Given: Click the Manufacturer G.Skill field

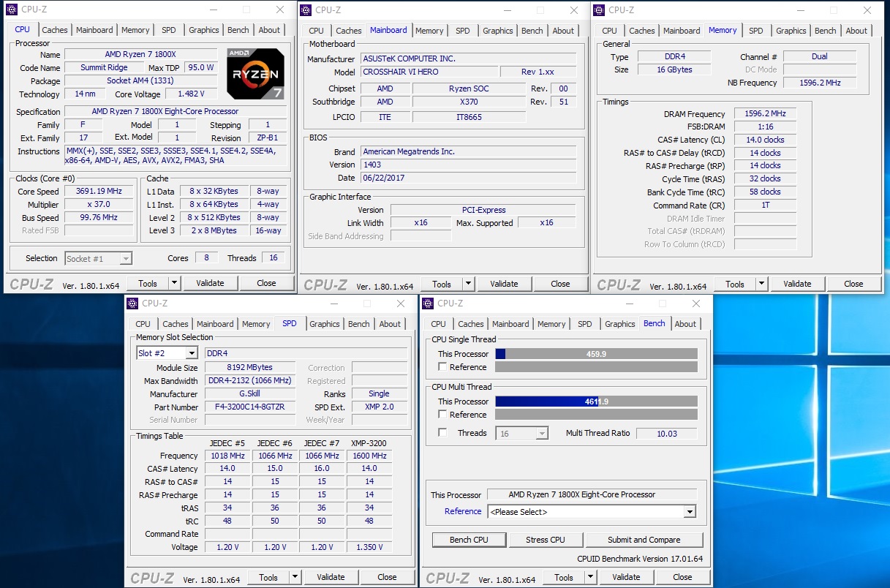Looking at the screenshot, I should 250,393.
